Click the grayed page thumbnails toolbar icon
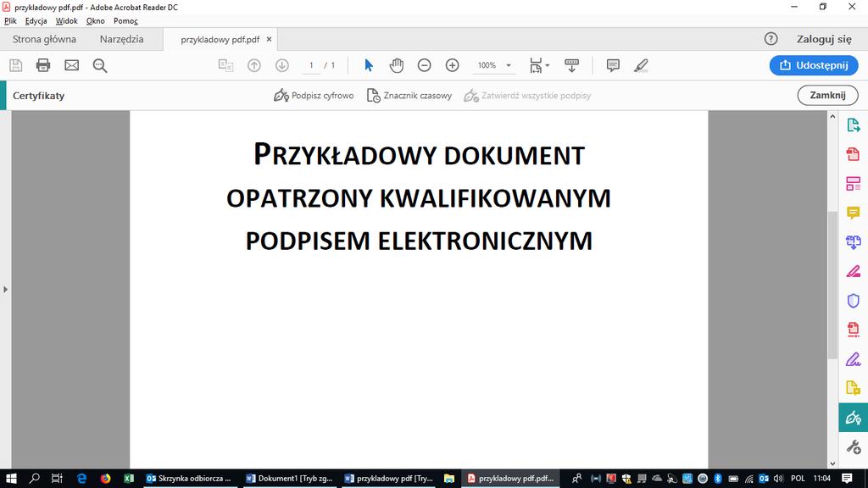This screenshot has height=488, width=868. coord(225,65)
